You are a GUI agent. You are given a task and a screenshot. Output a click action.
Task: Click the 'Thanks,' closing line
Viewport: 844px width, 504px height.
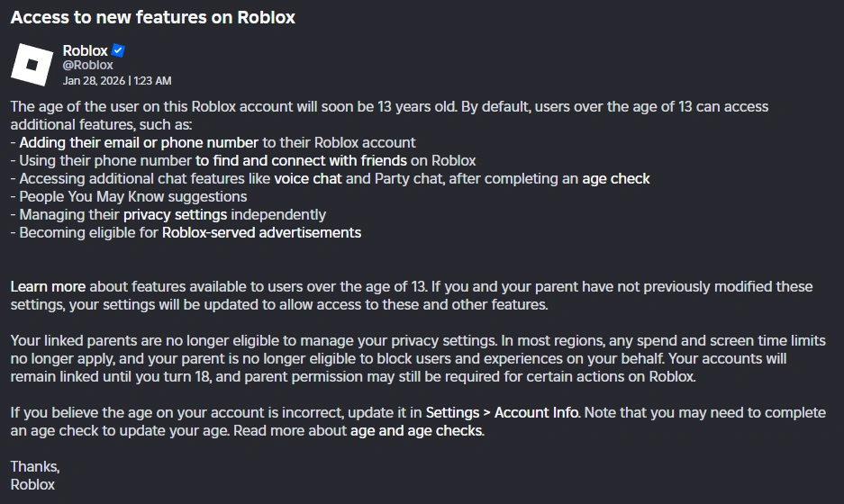pyautogui.click(x=35, y=466)
